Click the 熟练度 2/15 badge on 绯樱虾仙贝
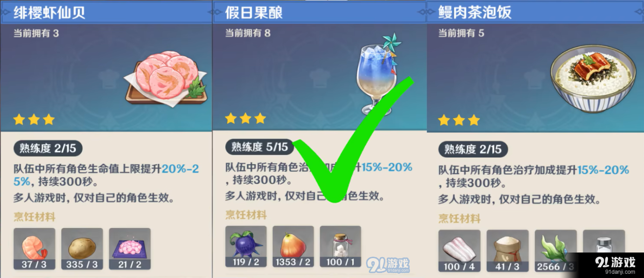Screen dimensions: 644x278 pyautogui.click(x=48, y=148)
